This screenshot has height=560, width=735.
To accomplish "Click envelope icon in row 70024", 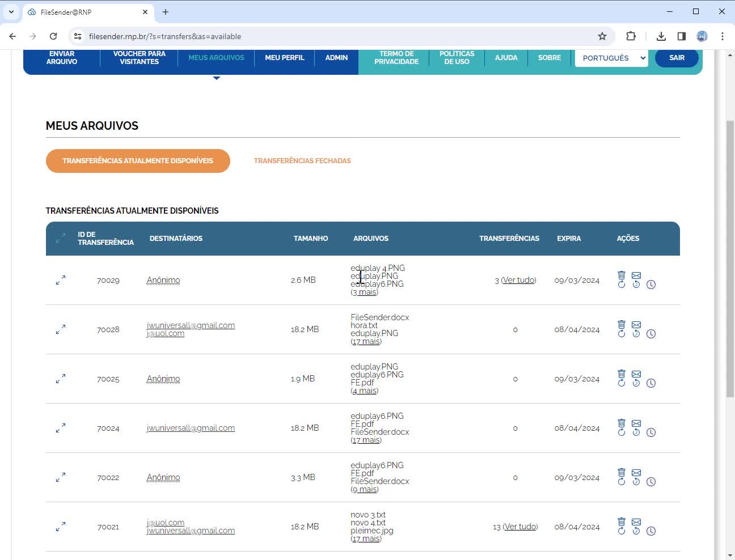I will [x=636, y=423].
